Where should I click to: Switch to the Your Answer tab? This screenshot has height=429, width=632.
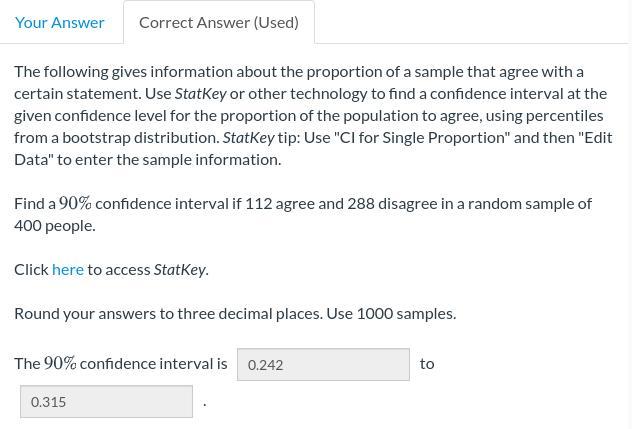click(x=60, y=22)
